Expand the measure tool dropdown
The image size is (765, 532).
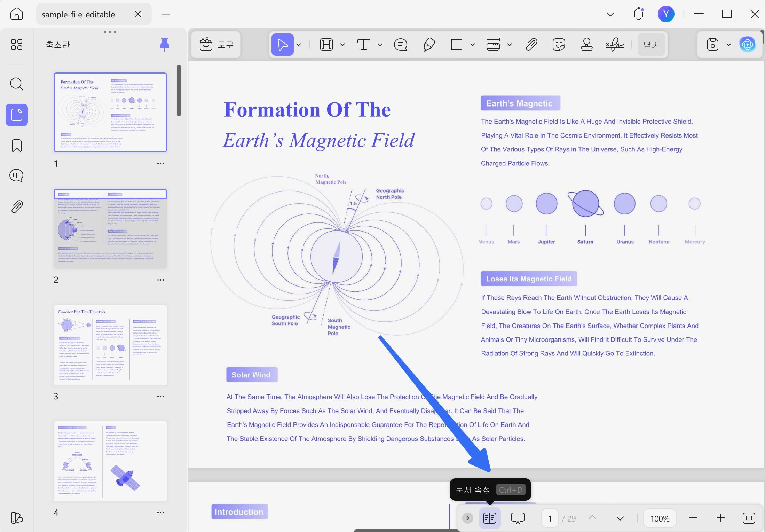tap(510, 45)
